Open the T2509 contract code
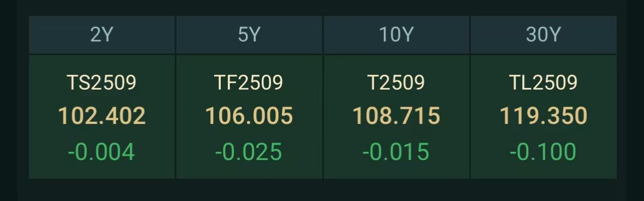The width and height of the screenshot is (644, 201). [397, 83]
